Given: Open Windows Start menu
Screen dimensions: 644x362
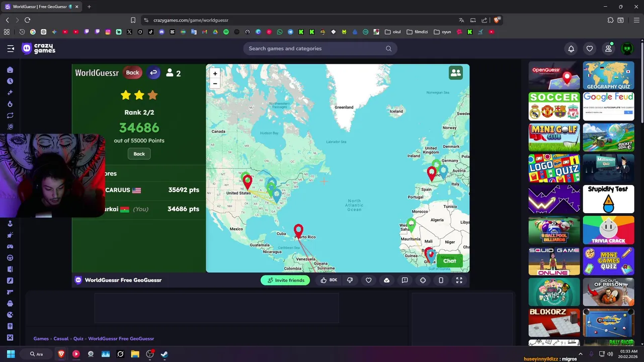Looking at the screenshot, I should click(x=11, y=354).
